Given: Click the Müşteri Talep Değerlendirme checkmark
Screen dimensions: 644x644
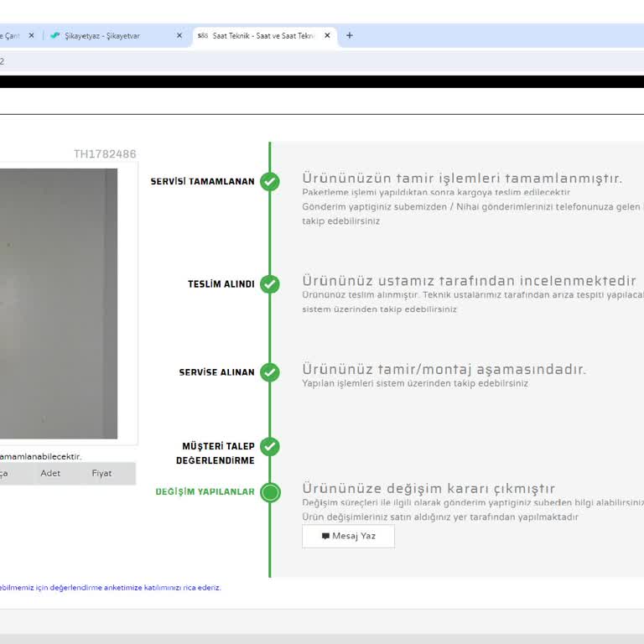Looking at the screenshot, I should pos(270,446).
